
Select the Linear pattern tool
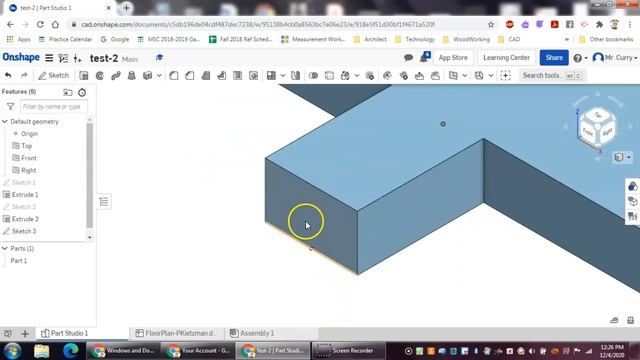tap(271, 76)
